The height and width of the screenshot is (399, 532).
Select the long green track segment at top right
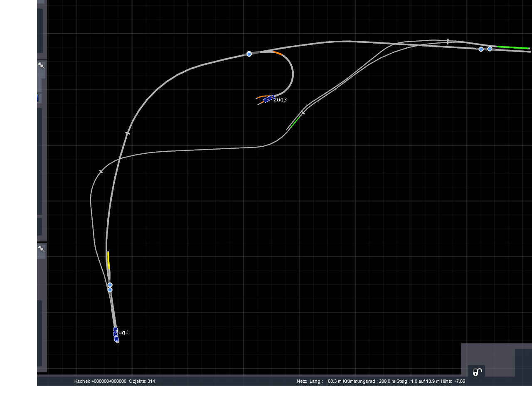pos(513,48)
